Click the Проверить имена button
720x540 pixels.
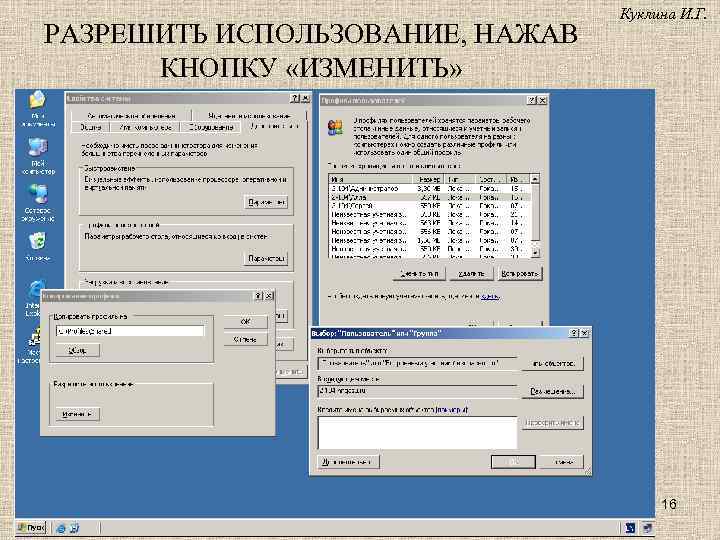pos(553,423)
